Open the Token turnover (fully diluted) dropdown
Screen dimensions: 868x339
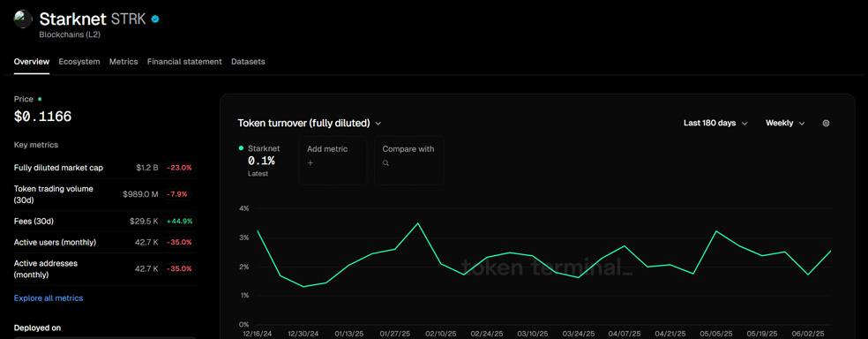(310, 123)
